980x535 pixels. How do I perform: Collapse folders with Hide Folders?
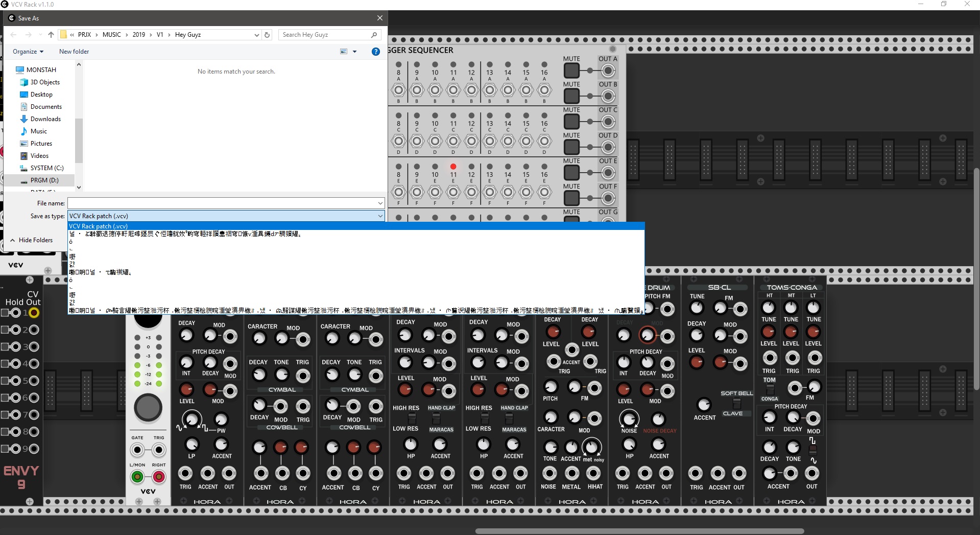point(31,240)
